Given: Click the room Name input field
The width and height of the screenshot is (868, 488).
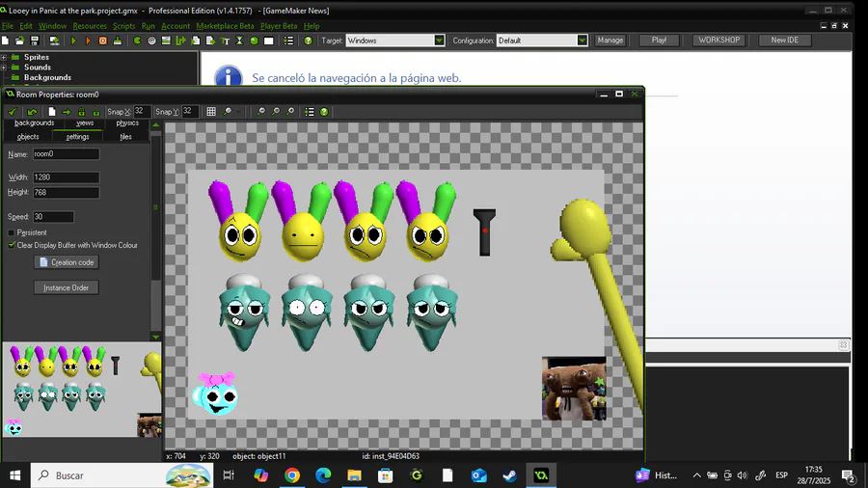Looking at the screenshot, I should (x=66, y=154).
